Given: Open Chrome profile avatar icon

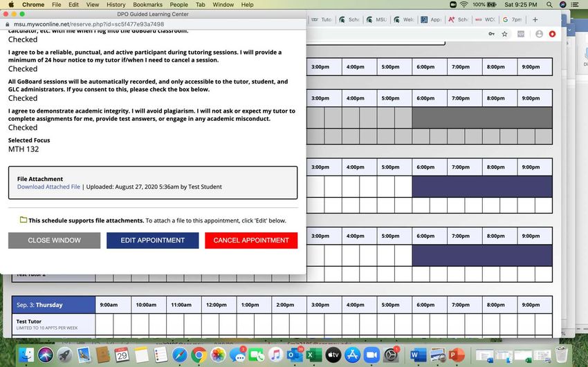Looking at the screenshot, I should [540, 34].
